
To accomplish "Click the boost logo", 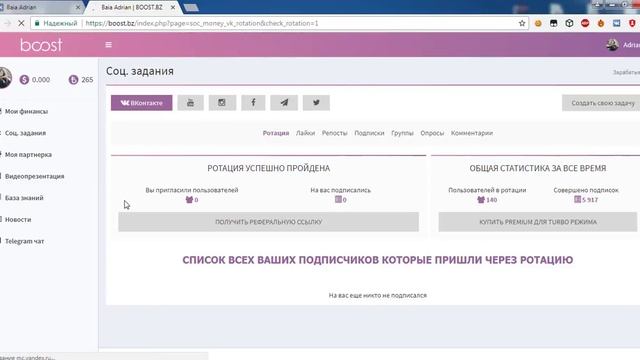I will coord(41,44).
